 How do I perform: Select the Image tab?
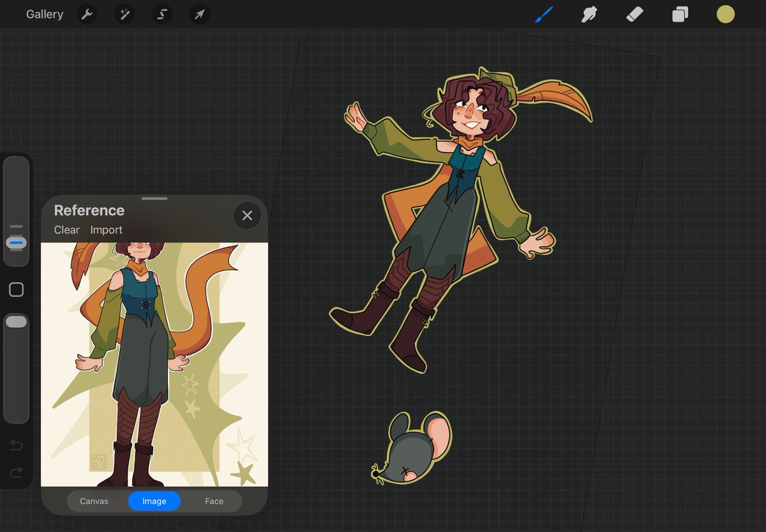pos(154,501)
